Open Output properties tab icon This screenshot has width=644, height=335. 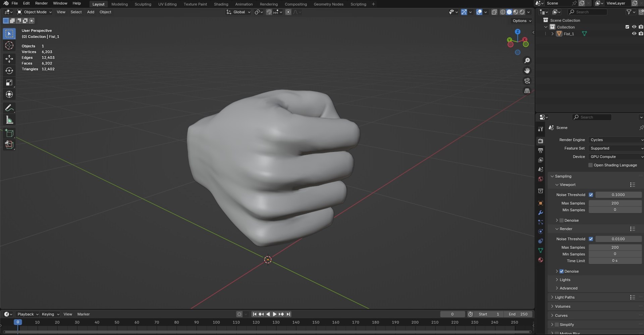(540, 151)
